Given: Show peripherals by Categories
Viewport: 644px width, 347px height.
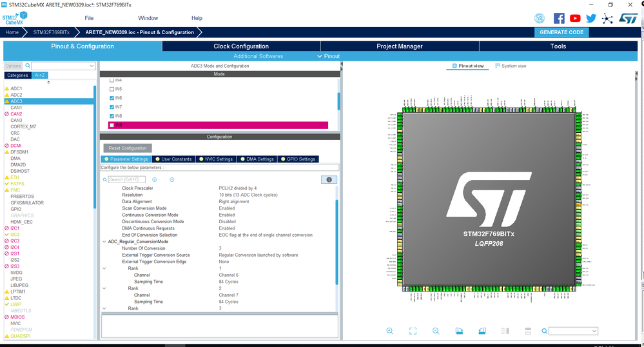Looking at the screenshot, I should [17, 75].
